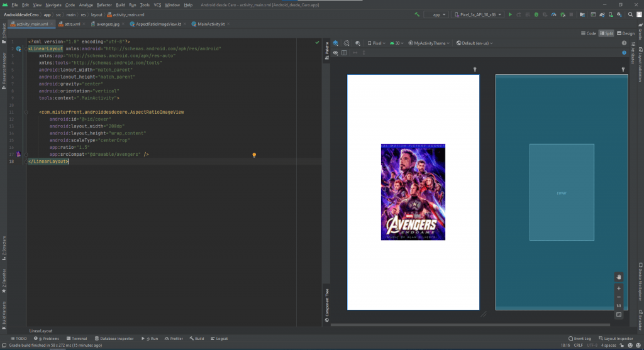Switch to the avengers.jpg tab
The width and height of the screenshot is (644, 350).
(108, 25)
